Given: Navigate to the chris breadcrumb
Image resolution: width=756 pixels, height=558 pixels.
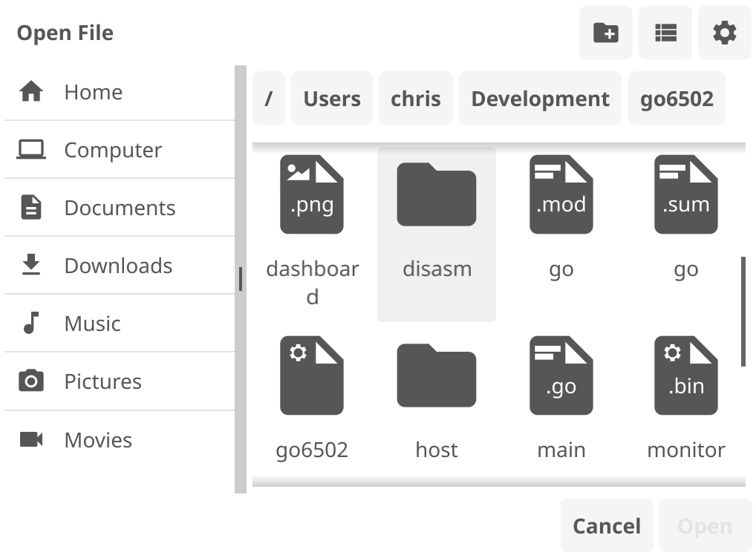Looking at the screenshot, I should coord(416,98).
